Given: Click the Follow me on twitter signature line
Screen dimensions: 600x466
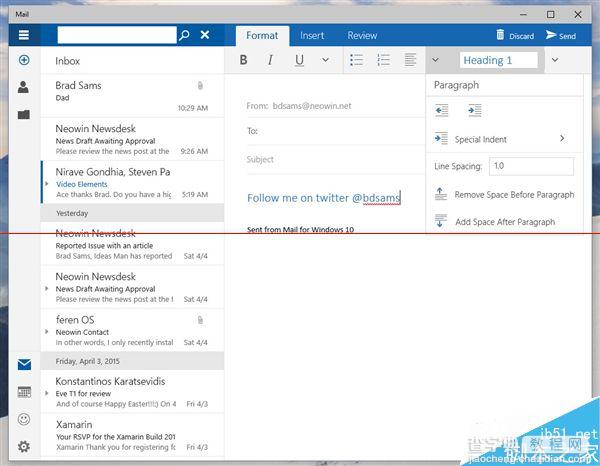Looking at the screenshot, I should pyautogui.click(x=324, y=198).
